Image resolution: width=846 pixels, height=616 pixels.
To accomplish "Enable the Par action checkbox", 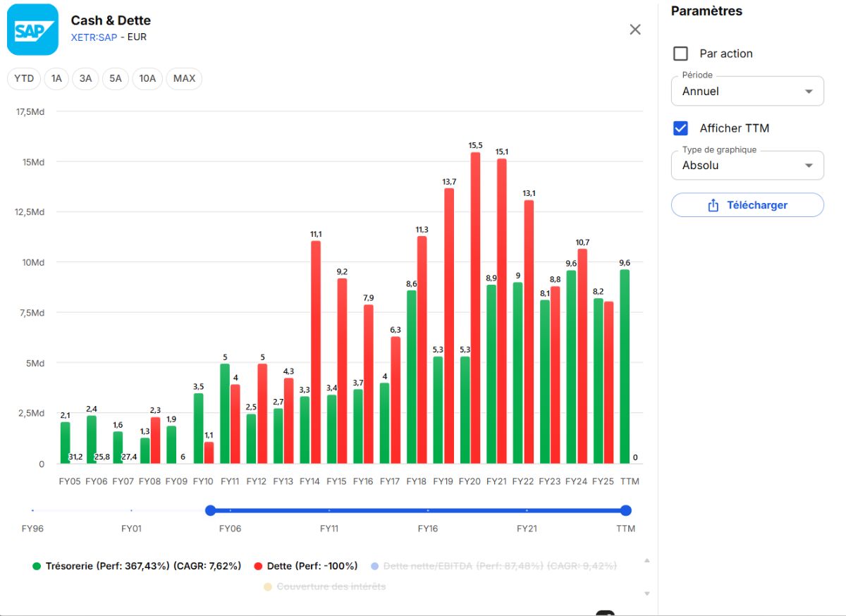I will [681, 54].
